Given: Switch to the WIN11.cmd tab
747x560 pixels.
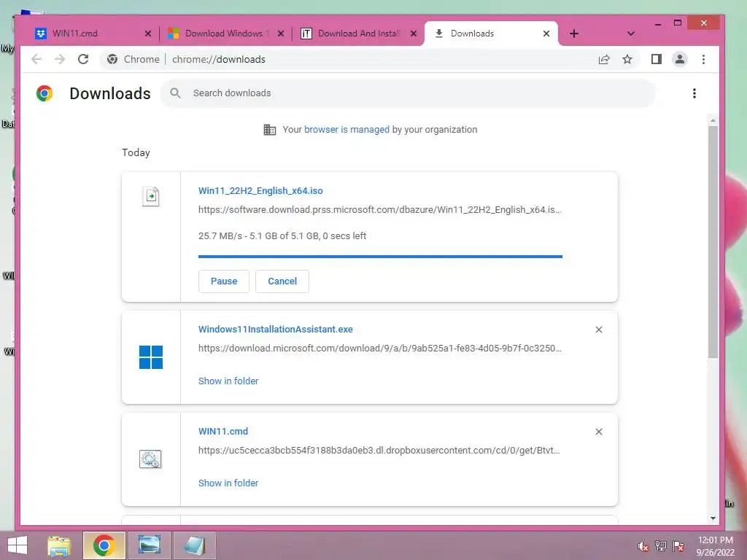Looking at the screenshot, I should [91, 34].
